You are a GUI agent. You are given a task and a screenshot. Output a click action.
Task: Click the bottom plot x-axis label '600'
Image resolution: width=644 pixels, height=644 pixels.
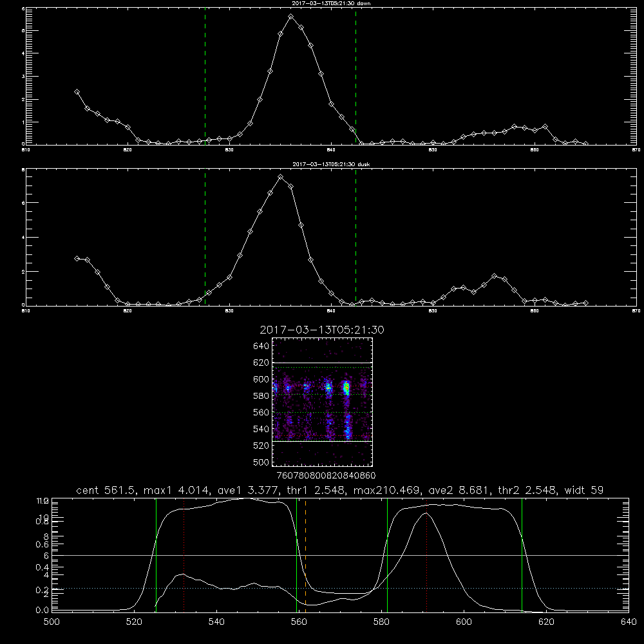(464, 621)
